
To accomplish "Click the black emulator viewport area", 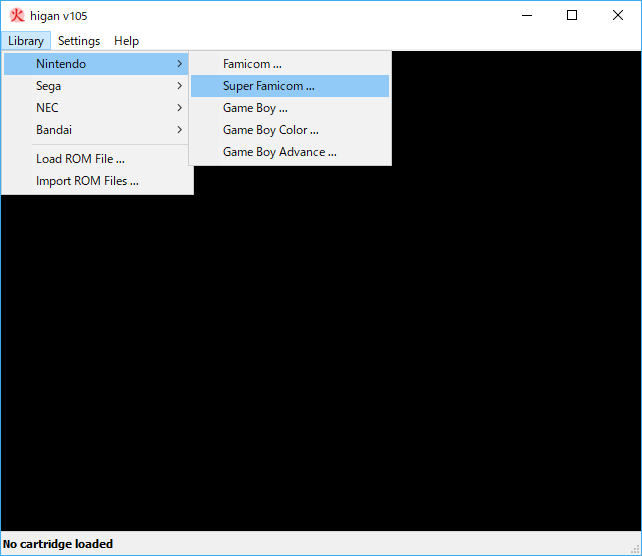I will pyautogui.click(x=400, y=350).
